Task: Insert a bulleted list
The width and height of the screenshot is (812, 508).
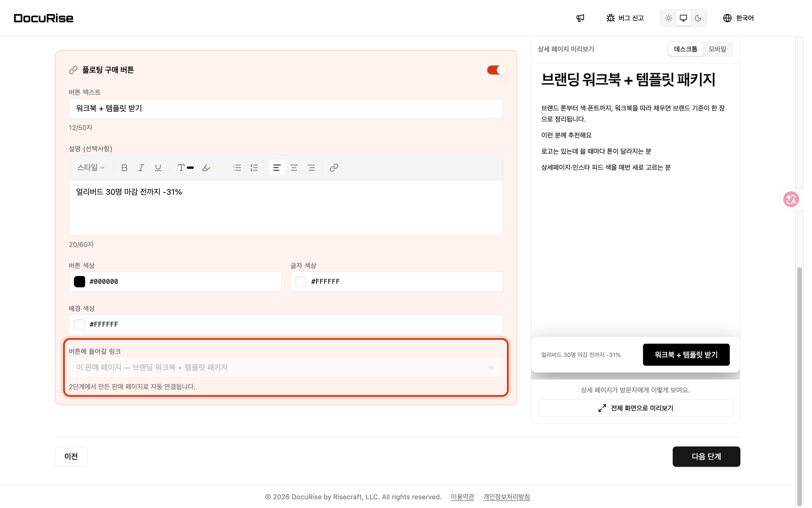Action: pyautogui.click(x=237, y=168)
